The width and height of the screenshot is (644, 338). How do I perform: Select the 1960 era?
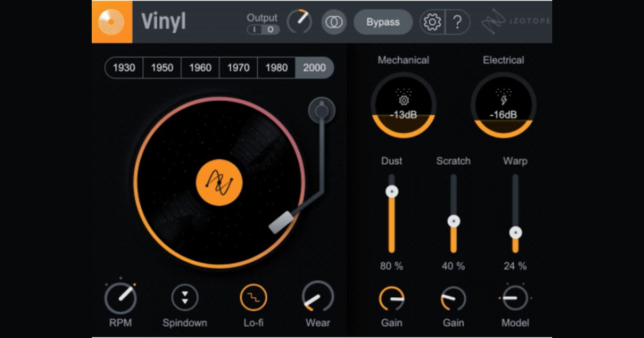200,68
